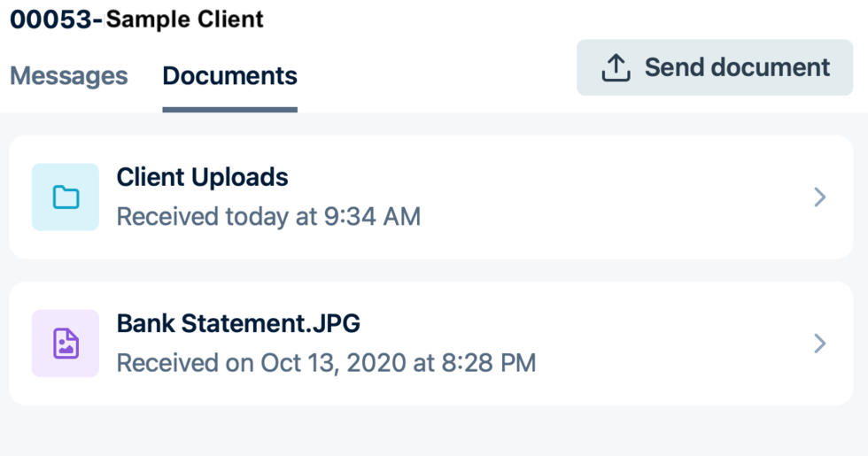
Task: Select the Bank Statement.JPG card row
Action: [x=431, y=344]
